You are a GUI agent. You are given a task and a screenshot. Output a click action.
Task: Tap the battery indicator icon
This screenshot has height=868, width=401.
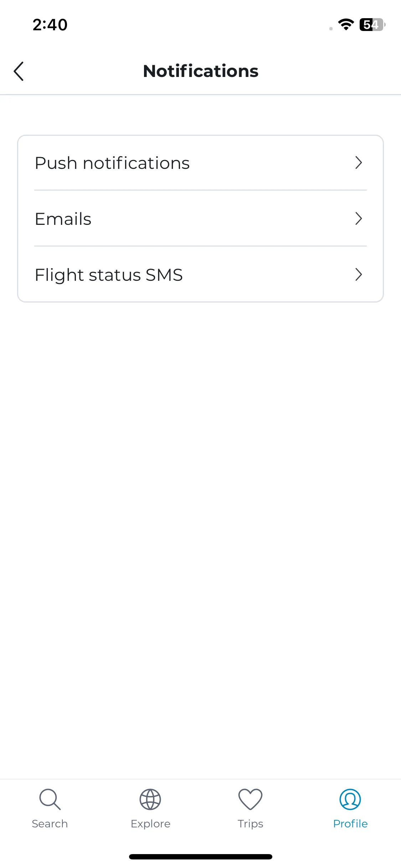click(372, 25)
